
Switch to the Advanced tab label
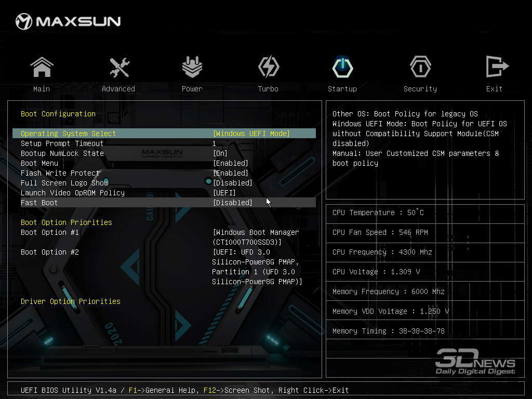pos(118,89)
